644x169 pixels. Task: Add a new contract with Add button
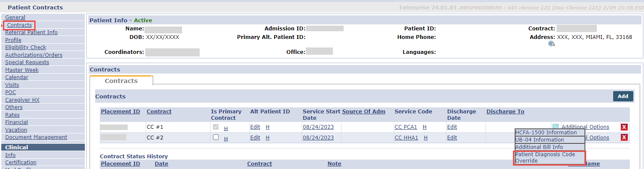[623, 96]
